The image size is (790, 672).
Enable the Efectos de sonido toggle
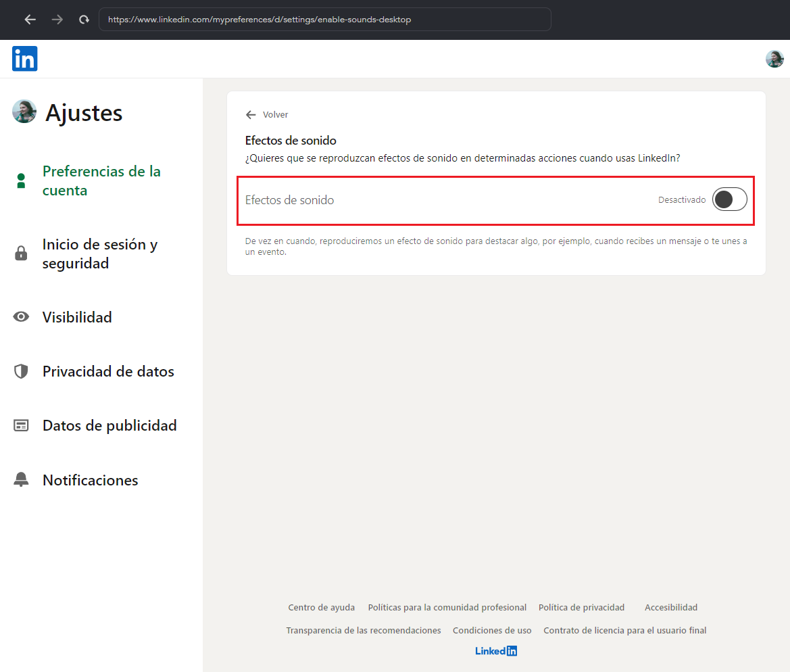pyautogui.click(x=729, y=199)
